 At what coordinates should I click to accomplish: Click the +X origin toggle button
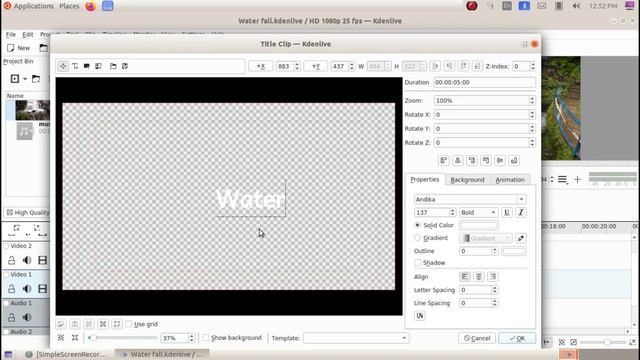point(260,66)
